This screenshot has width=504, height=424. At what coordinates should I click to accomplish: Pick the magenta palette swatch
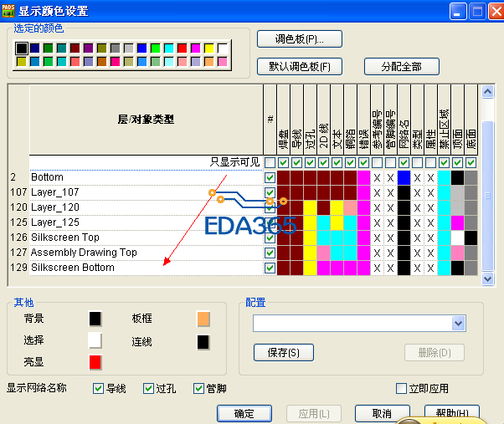(x=195, y=49)
